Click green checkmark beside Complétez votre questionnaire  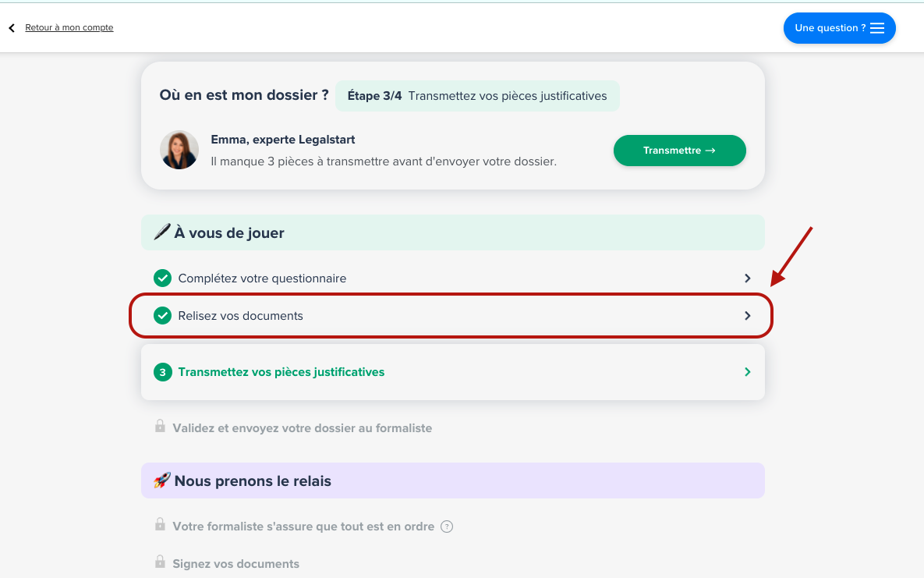tap(162, 278)
